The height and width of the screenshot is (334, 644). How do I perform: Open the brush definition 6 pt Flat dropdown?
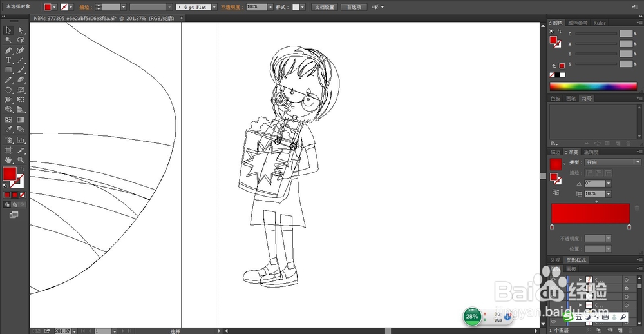(214, 7)
